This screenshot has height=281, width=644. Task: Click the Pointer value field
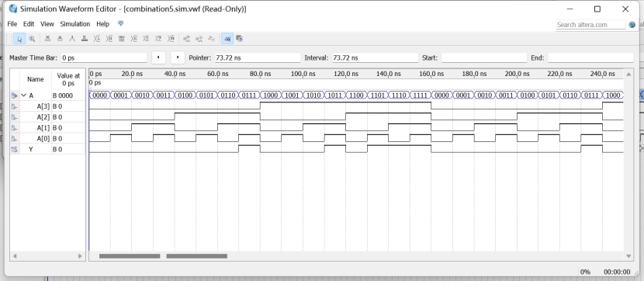[x=257, y=58]
